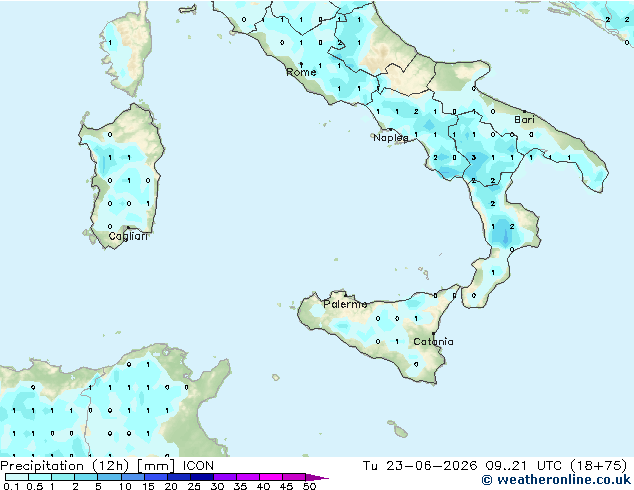Viewport: 634px width, 490px height.
Task: Select the 2–5 mm legend swatch
Action: point(86,477)
